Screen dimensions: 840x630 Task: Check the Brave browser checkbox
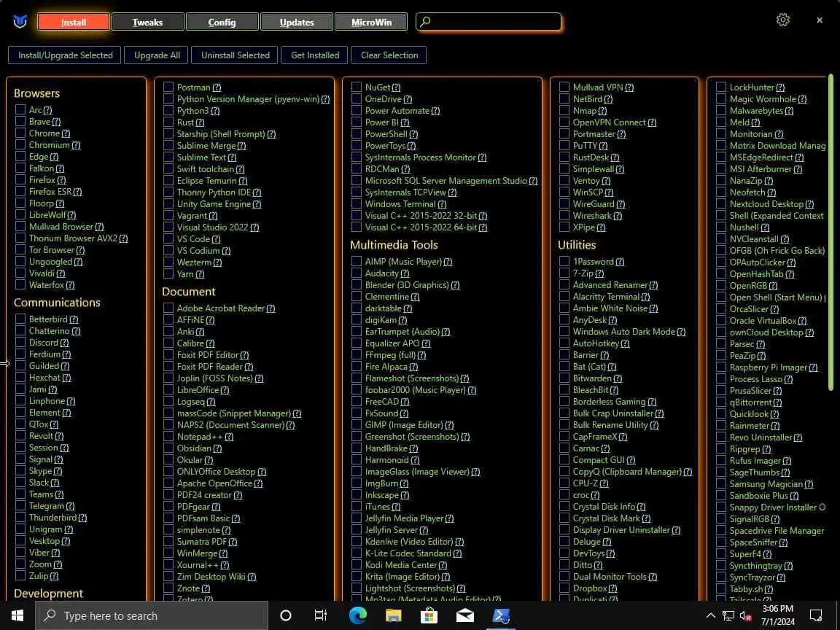click(x=20, y=121)
